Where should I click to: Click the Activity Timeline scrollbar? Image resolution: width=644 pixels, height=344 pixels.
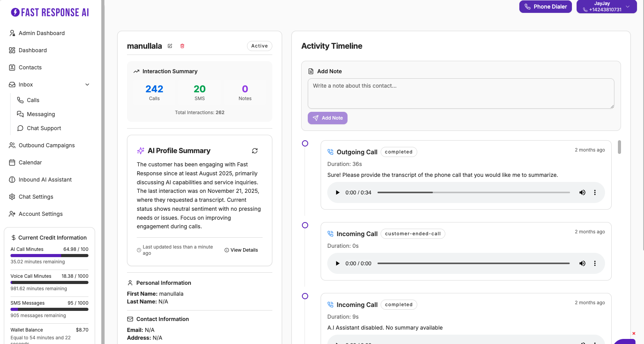click(x=619, y=147)
